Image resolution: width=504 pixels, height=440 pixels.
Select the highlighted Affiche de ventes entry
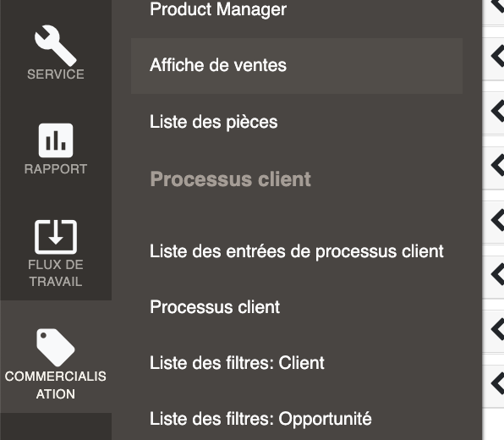pos(297,66)
